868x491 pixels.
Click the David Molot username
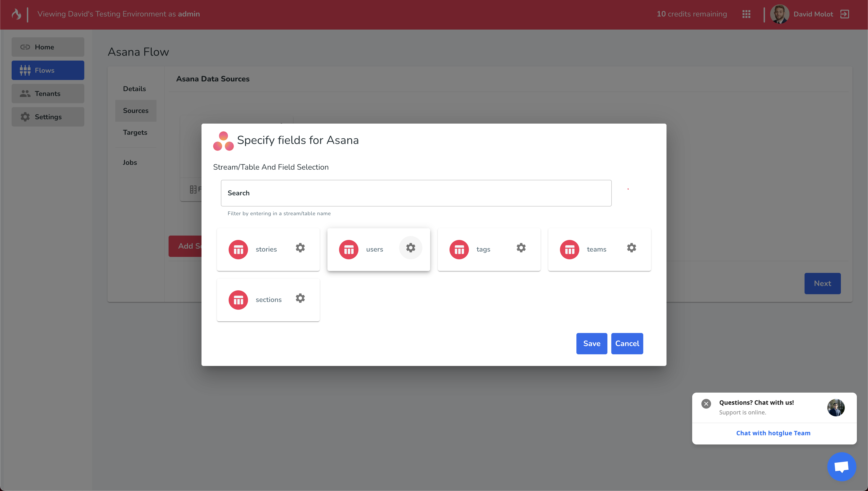813,14
